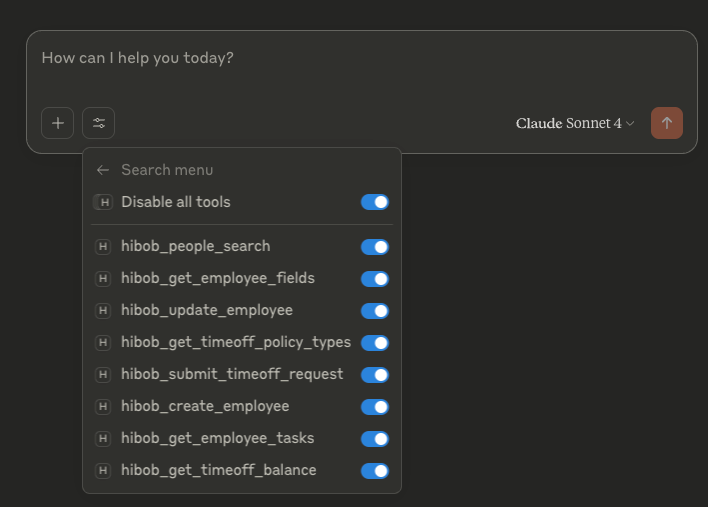Screen dimensions: 708x507
Task: Switch off hibob_get_timeoff_policy_types
Action: 375,343
